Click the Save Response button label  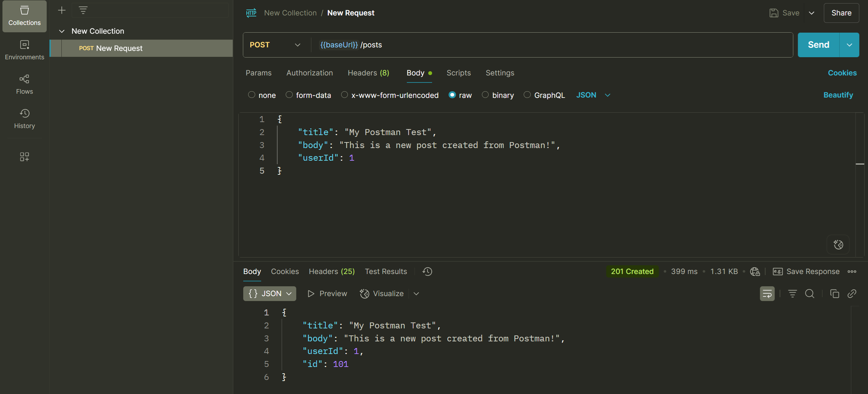click(x=813, y=272)
